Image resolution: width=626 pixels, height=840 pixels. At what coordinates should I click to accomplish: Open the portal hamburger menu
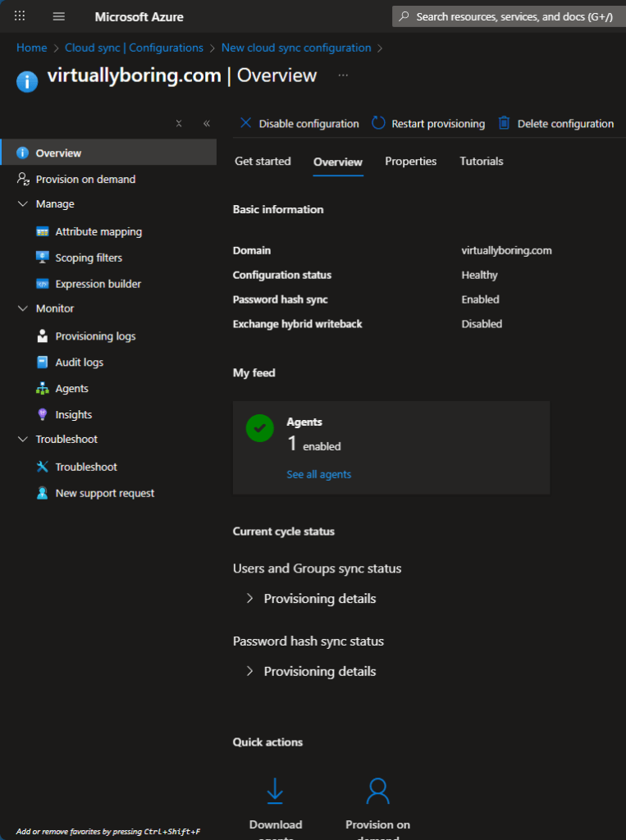click(x=59, y=16)
